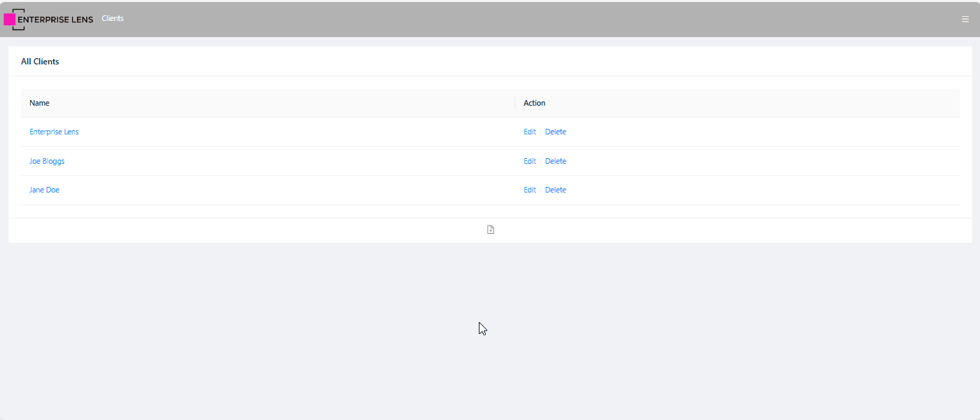
Task: Click the add-client file icon below the table
Action: coord(491,230)
